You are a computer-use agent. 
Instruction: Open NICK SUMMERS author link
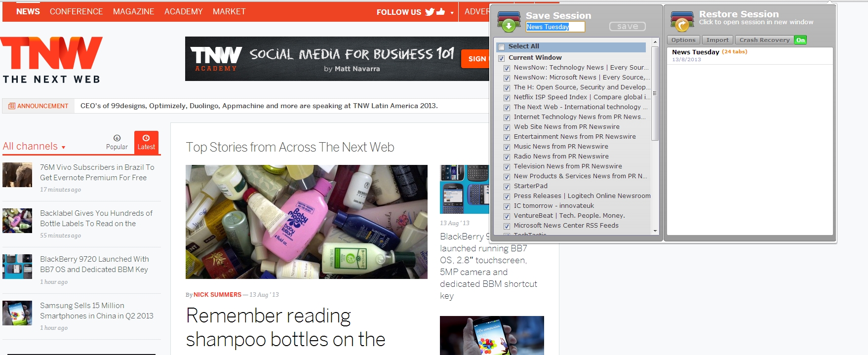217,295
